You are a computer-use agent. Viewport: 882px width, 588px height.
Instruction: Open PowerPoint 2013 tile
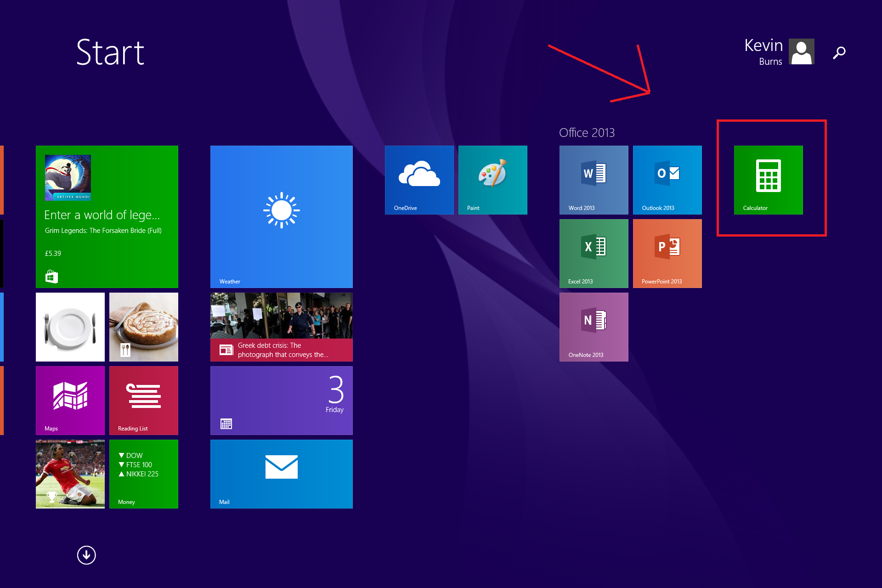[667, 254]
